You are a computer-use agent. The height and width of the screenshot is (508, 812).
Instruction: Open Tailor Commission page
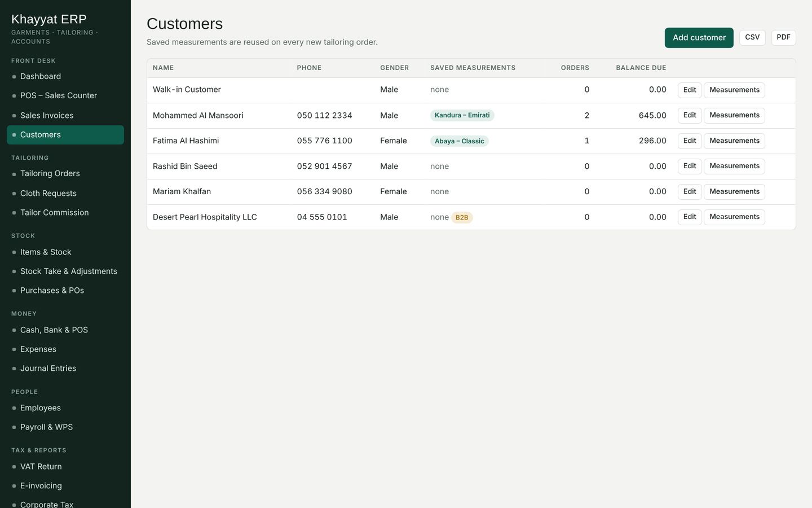point(65,212)
